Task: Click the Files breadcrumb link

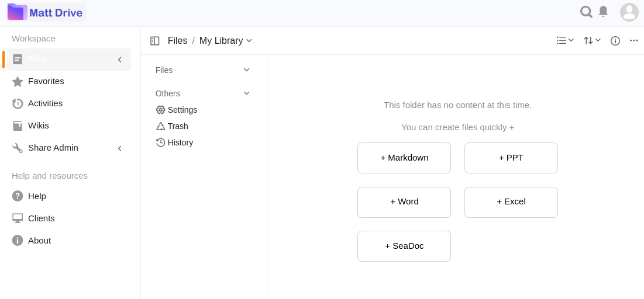Action: click(177, 41)
